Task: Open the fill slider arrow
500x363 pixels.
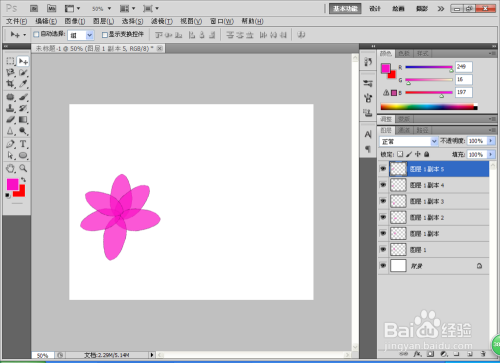Action: point(491,154)
